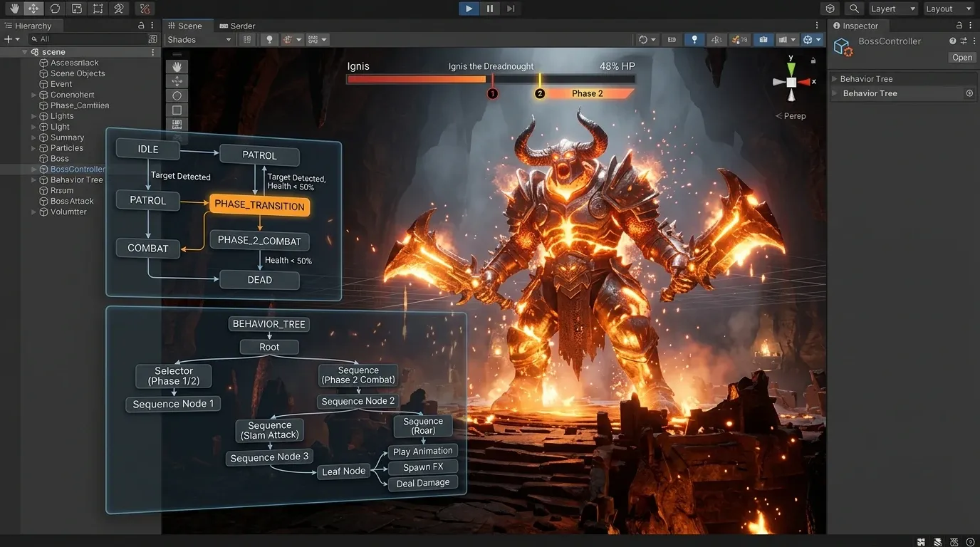Image resolution: width=980 pixels, height=547 pixels.
Task: Toggle the blue-highlighted lightbulb scene lighting button
Action: pos(694,40)
